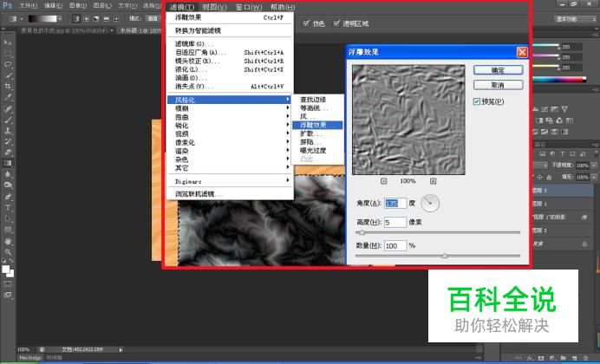Zoom out the emboss preview
The image size is (600, 364).
pos(384,181)
